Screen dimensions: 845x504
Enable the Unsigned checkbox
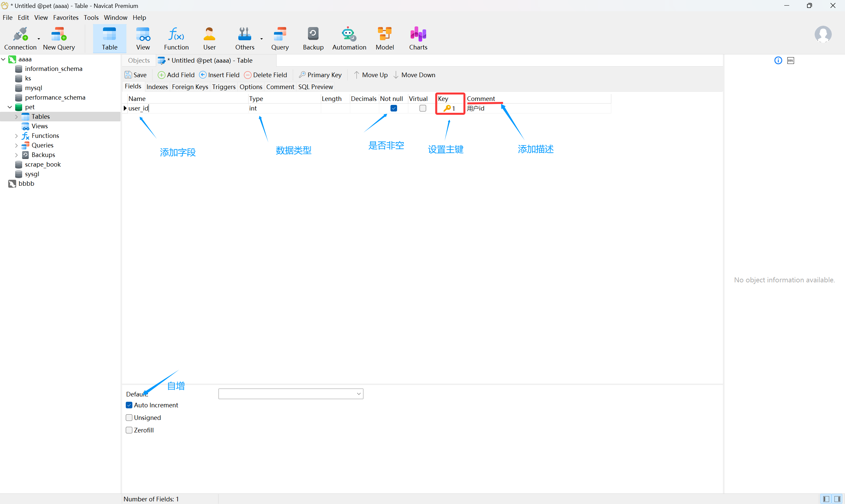(129, 418)
